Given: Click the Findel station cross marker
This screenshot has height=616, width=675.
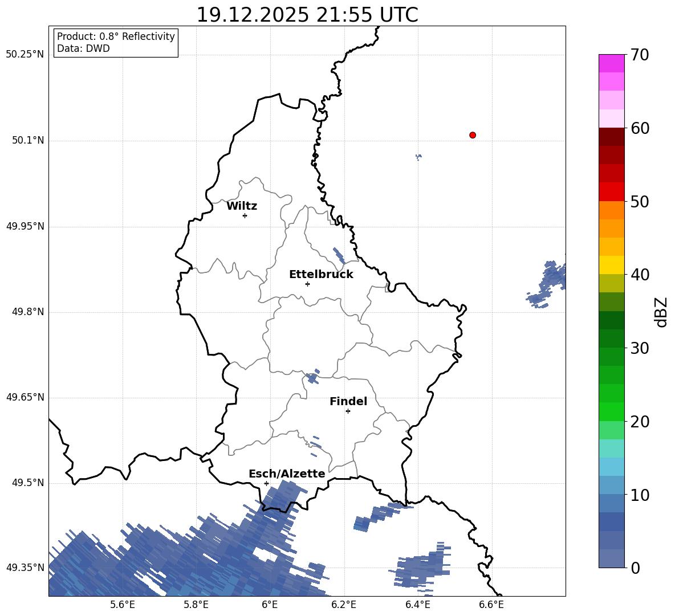Looking at the screenshot, I should click(348, 411).
